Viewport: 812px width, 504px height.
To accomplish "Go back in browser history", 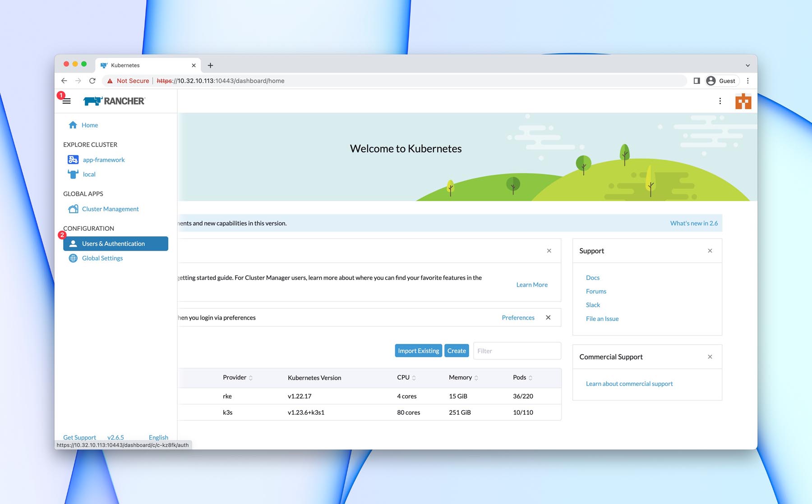I will 64,81.
